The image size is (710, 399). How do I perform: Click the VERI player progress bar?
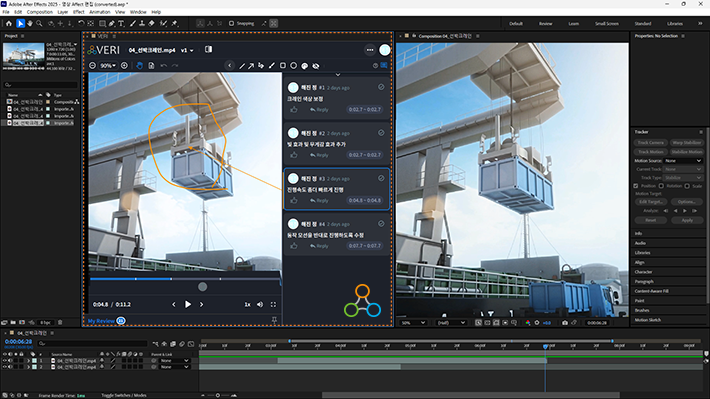(185, 279)
